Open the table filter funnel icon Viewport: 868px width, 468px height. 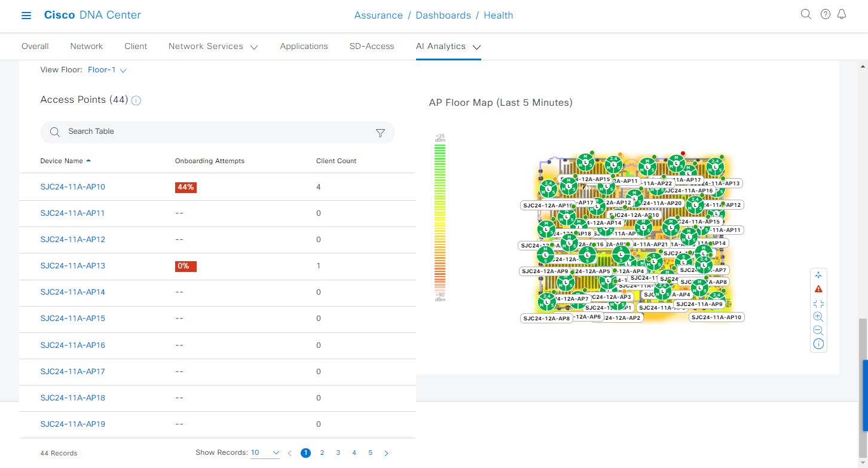pos(380,133)
